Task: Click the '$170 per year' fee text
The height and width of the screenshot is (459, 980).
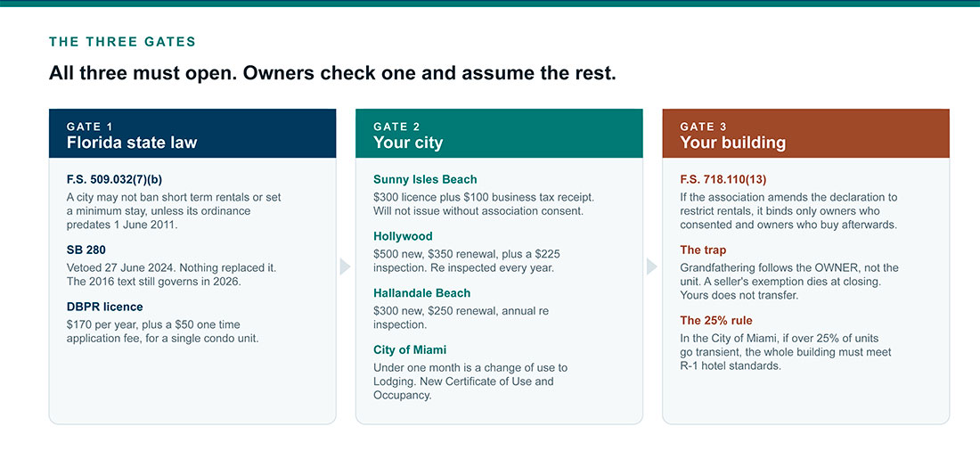Action: coord(163,332)
